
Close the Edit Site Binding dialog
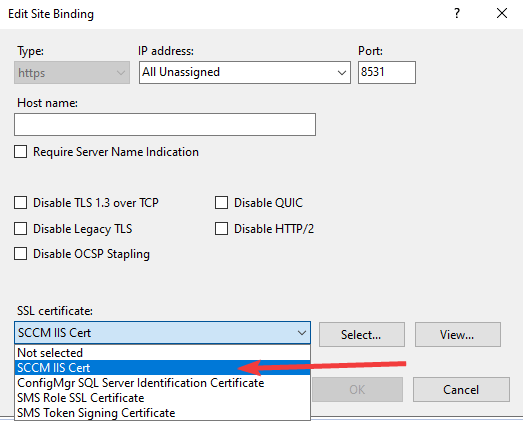tap(502, 14)
